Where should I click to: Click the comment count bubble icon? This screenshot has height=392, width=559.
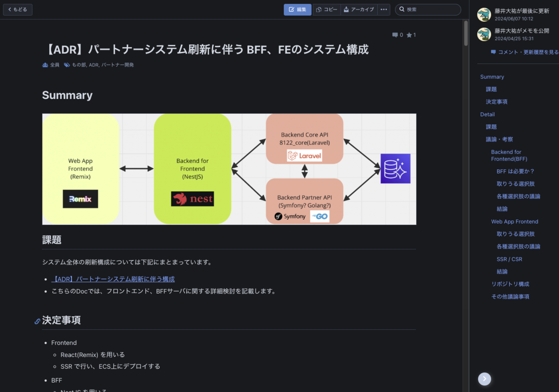(395, 35)
